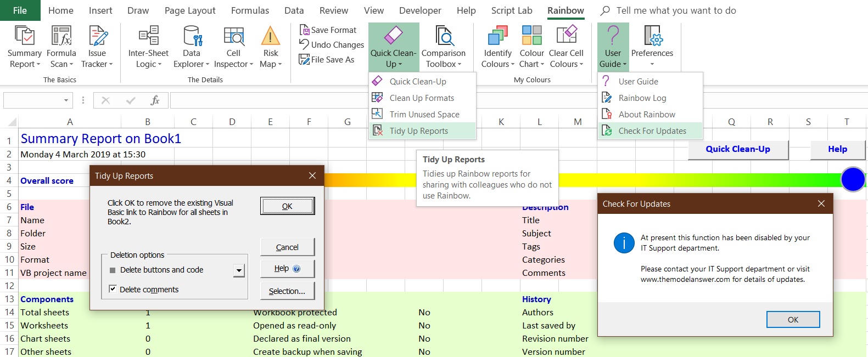
Task: Click OK in Check For Updates dialog
Action: coord(793,319)
